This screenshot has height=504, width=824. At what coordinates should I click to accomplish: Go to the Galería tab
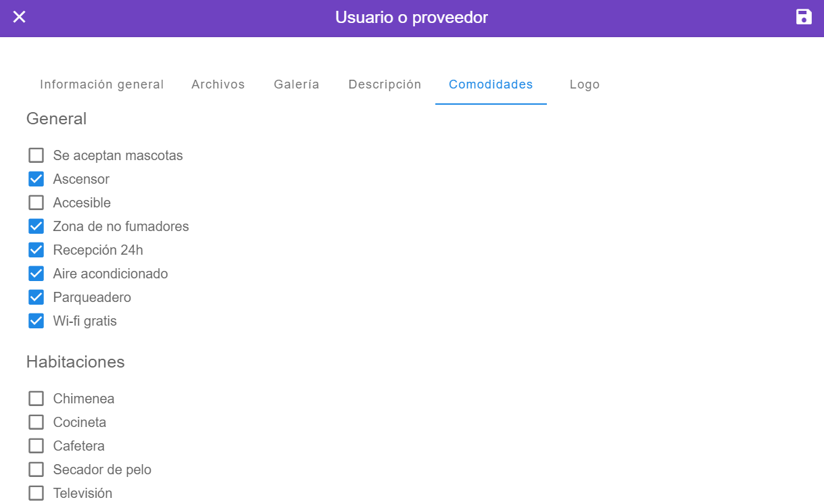coord(296,84)
